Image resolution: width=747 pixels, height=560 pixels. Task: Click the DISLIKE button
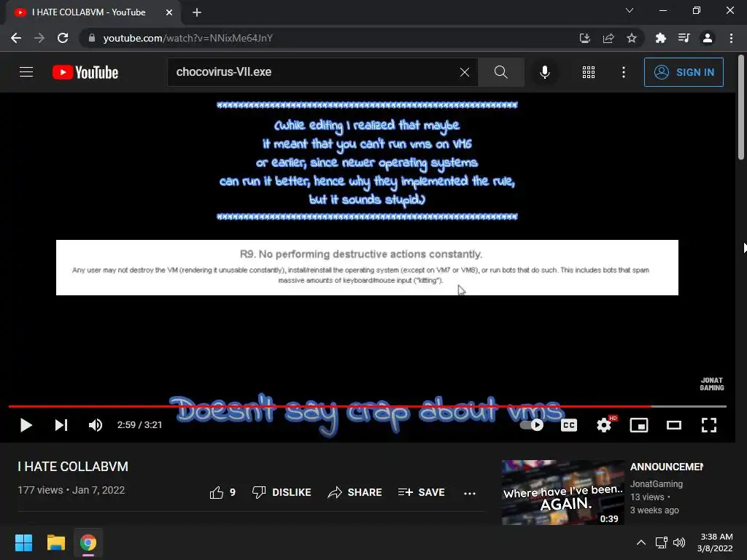pos(282,492)
